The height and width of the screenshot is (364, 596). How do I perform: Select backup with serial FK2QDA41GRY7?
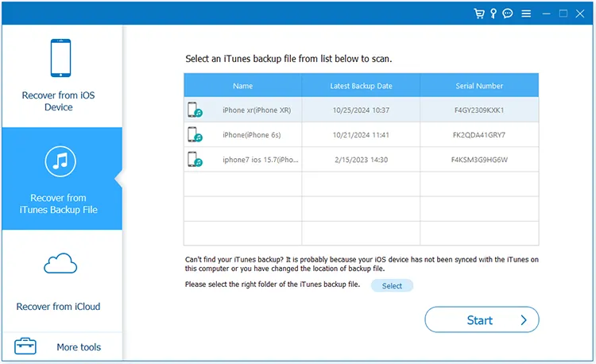(x=479, y=134)
